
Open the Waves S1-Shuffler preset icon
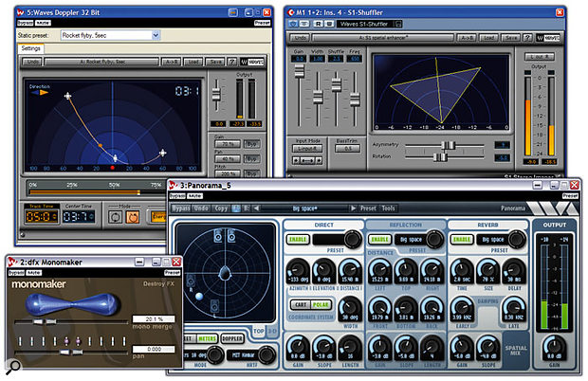[x=398, y=24]
